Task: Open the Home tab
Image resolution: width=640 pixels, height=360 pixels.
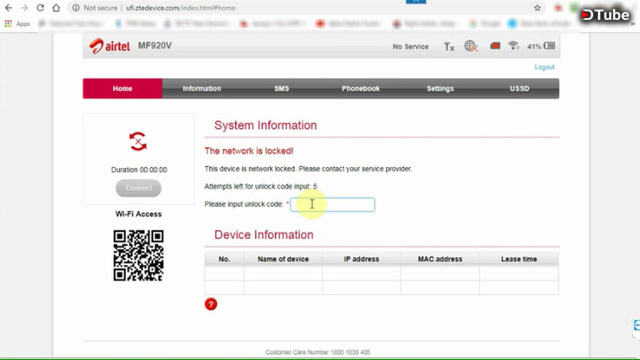Action: (122, 89)
